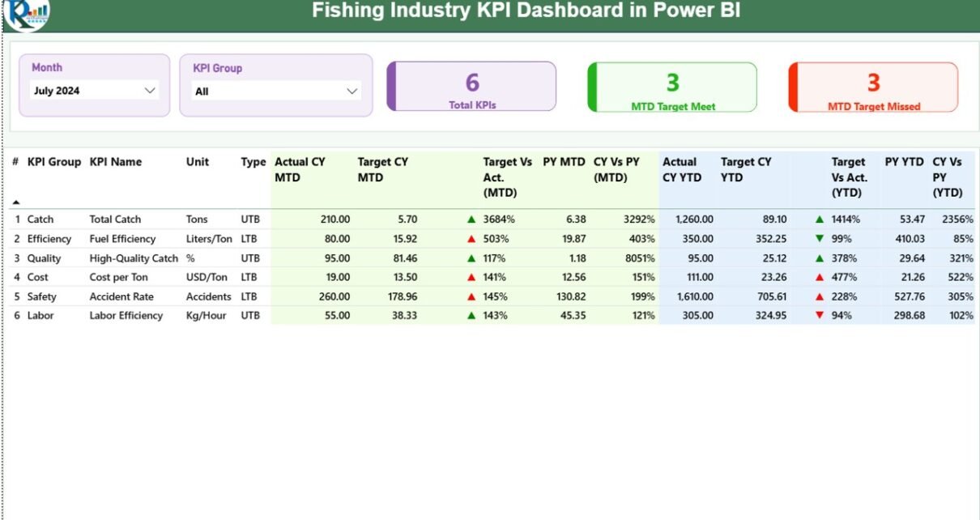Open the Month dropdown showing July 2024

[x=95, y=91]
